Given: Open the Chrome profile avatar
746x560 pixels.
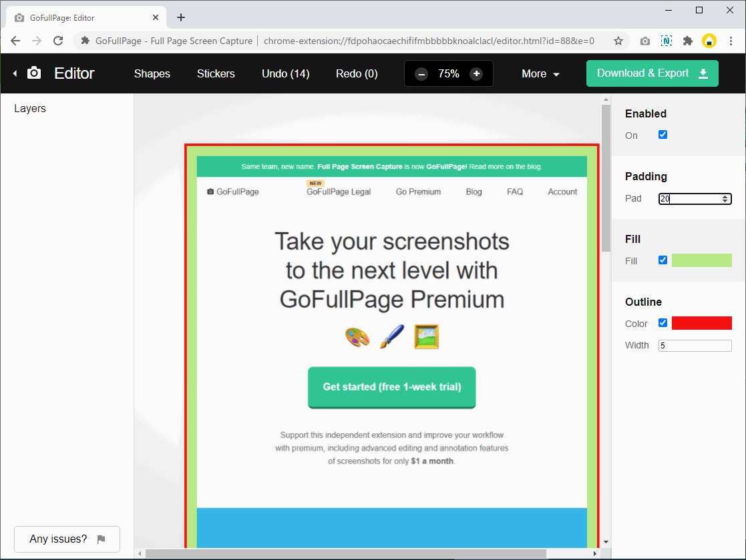Looking at the screenshot, I should [709, 41].
